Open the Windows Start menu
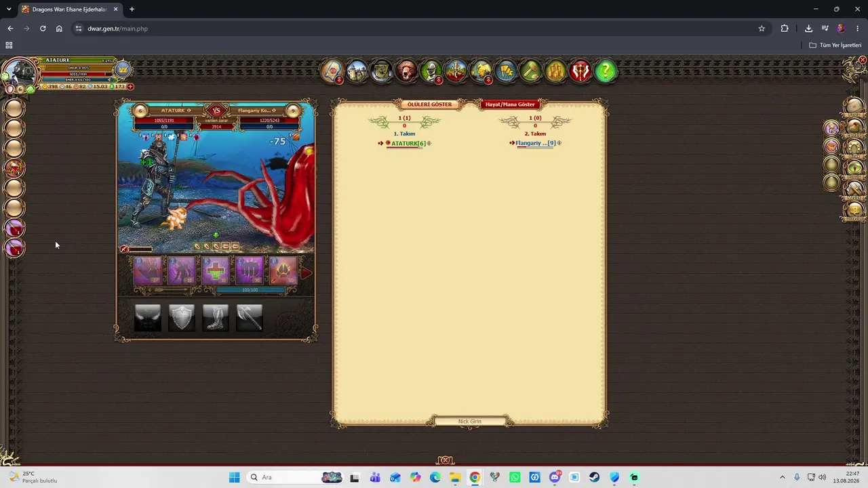This screenshot has width=868, height=488. [235, 477]
